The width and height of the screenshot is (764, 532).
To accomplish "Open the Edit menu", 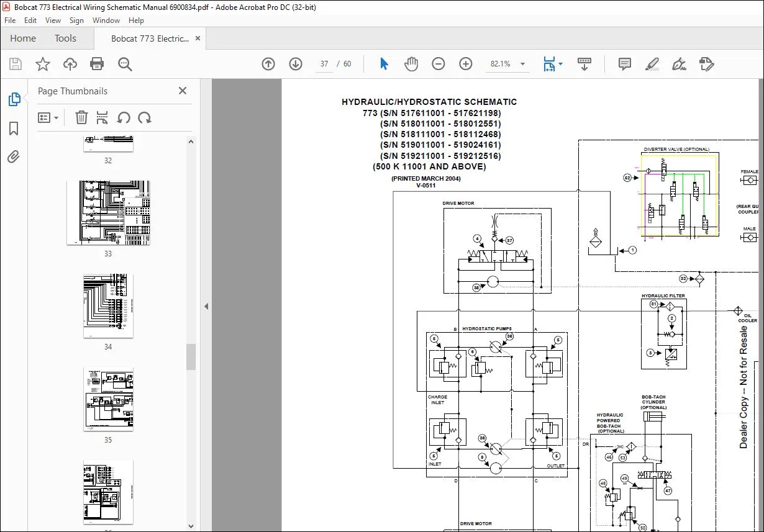I will (x=30, y=20).
